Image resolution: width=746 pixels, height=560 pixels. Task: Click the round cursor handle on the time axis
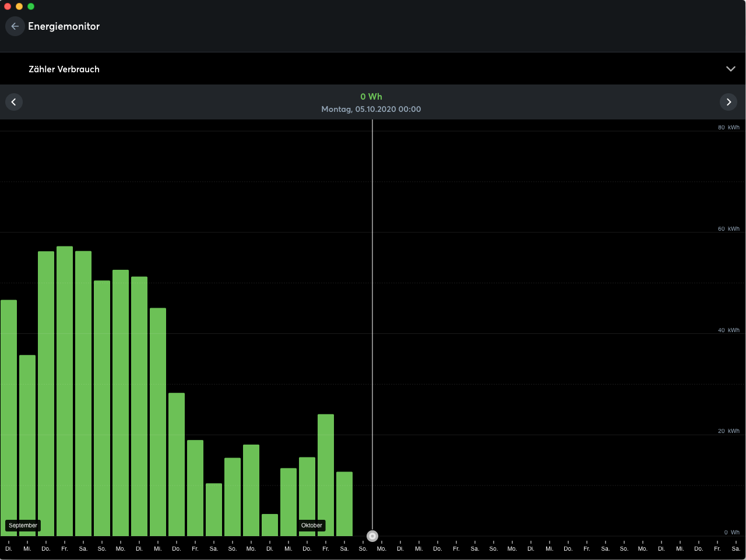tap(372, 536)
